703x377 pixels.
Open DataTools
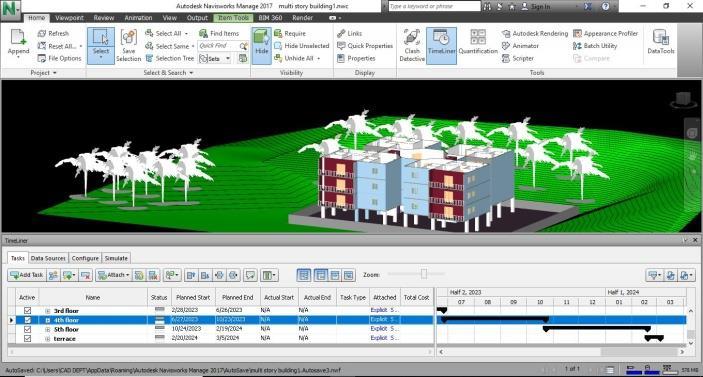(x=661, y=42)
